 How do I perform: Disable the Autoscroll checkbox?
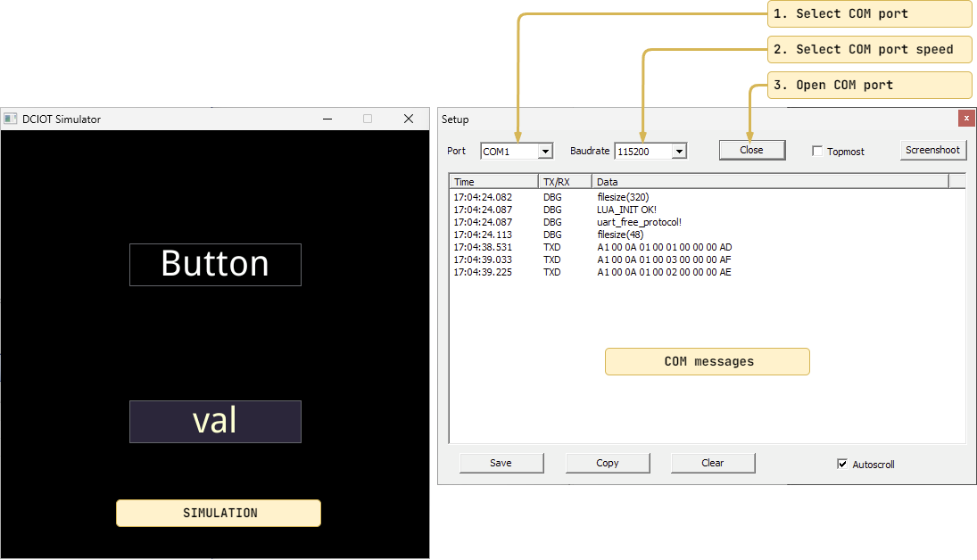click(x=842, y=464)
